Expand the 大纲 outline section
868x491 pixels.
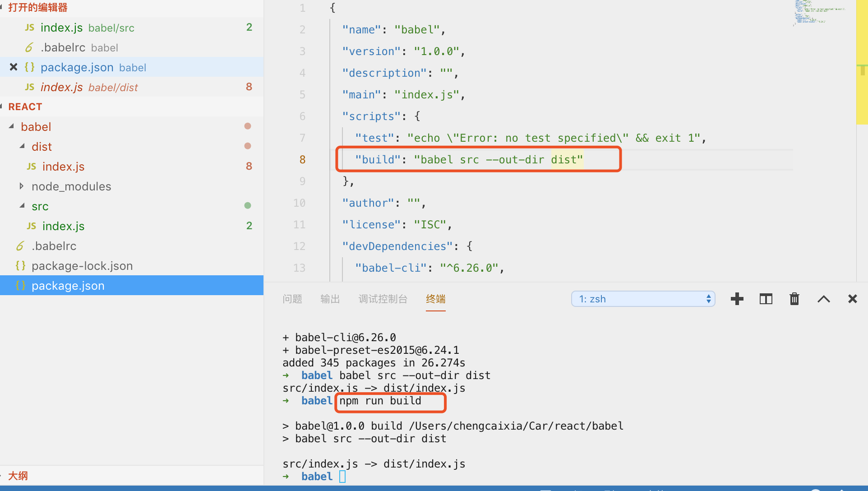[x=18, y=476]
